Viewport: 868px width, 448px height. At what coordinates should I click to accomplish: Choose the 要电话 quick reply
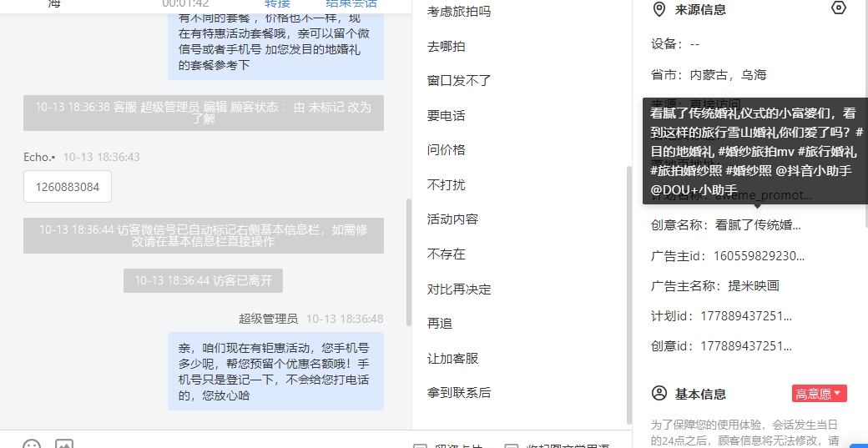pyautogui.click(x=447, y=116)
